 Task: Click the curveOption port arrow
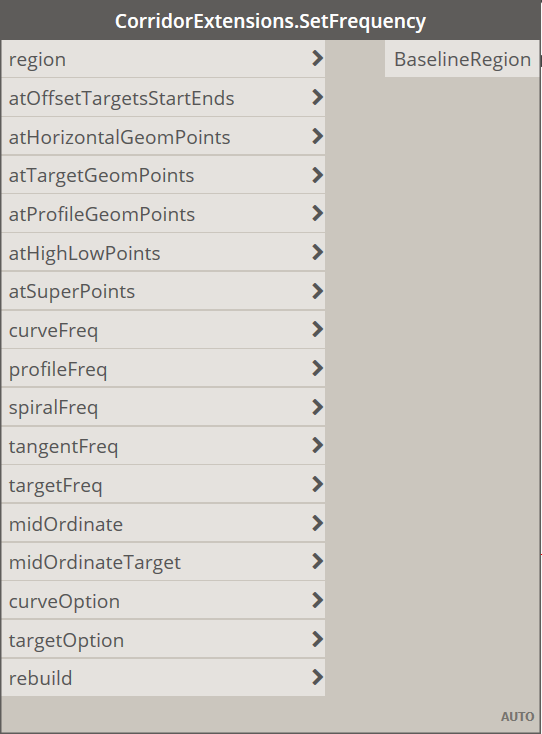(x=317, y=600)
